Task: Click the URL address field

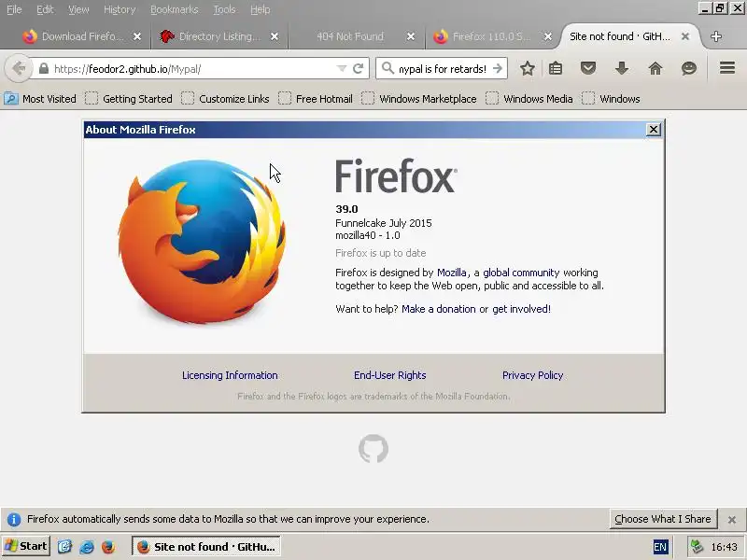Action: [190, 68]
